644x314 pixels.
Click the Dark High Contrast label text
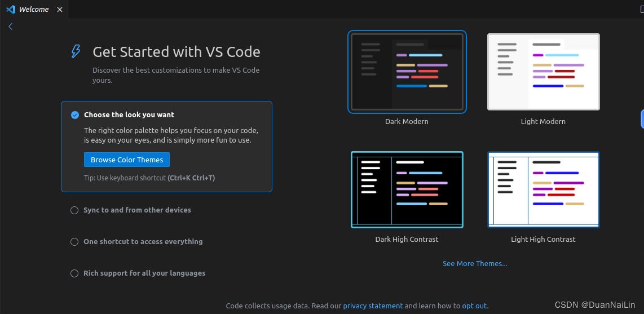click(x=407, y=239)
